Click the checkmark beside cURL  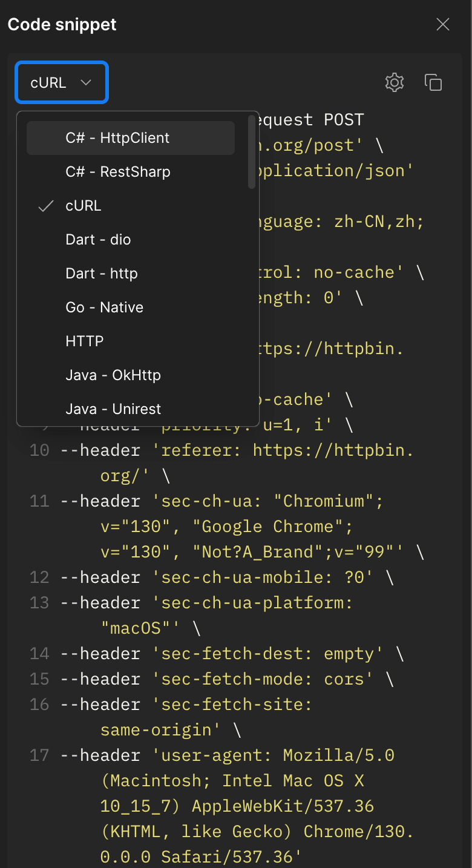tap(46, 206)
